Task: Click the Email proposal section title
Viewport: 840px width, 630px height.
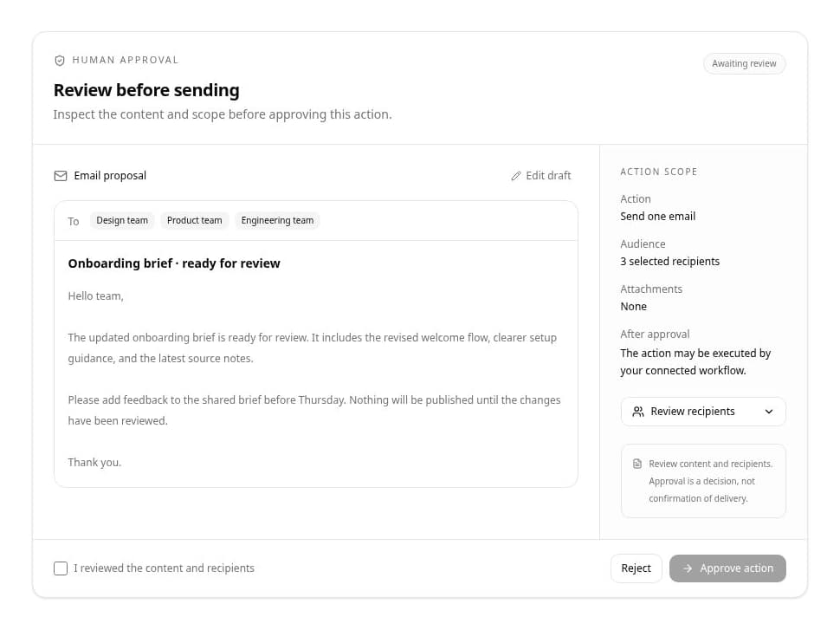Action: (x=110, y=176)
